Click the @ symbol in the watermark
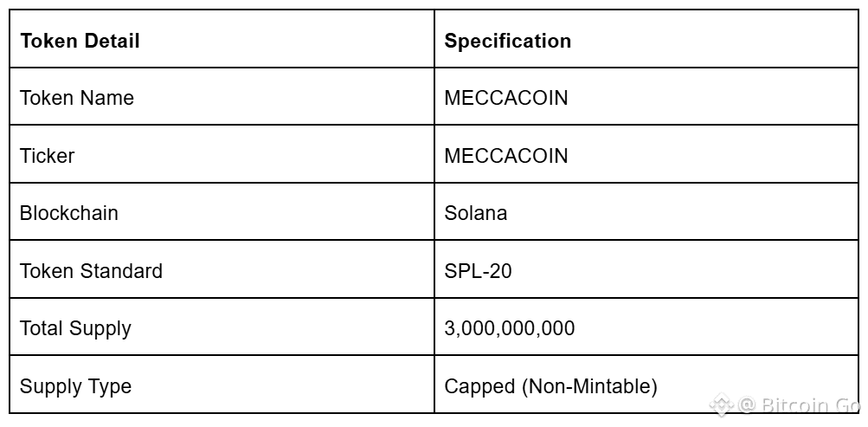Screen dimensions: 868x427 pyautogui.click(x=747, y=404)
